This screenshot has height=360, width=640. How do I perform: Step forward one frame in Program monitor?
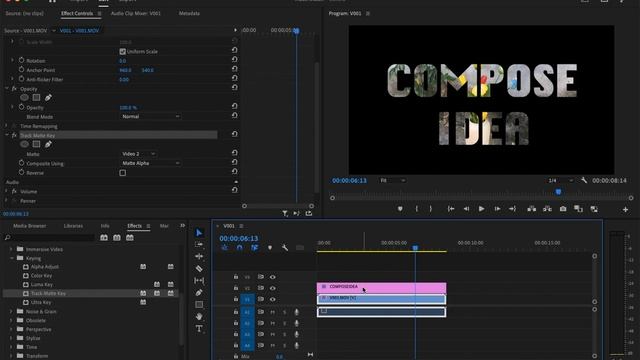(497, 209)
